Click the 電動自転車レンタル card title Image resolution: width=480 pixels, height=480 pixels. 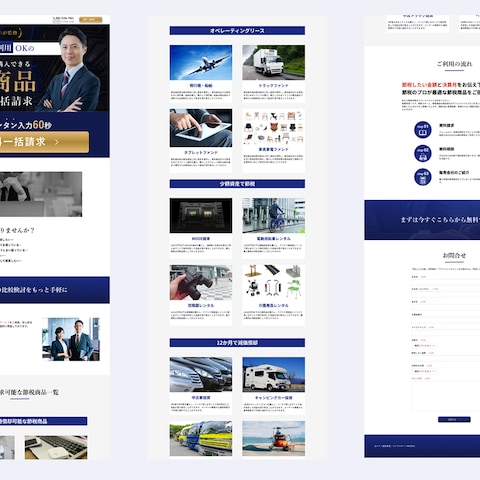pos(273,239)
